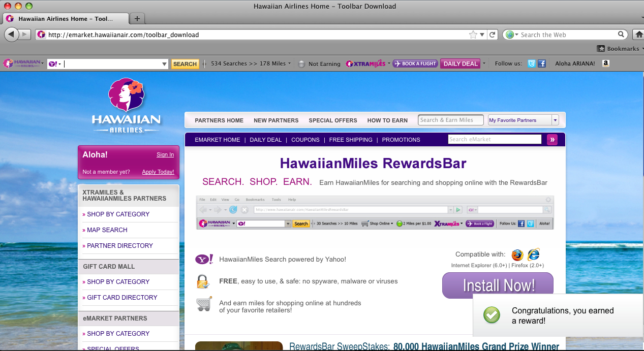
Task: Click the large Hawaiian Airlines page logo
Action: (127, 106)
